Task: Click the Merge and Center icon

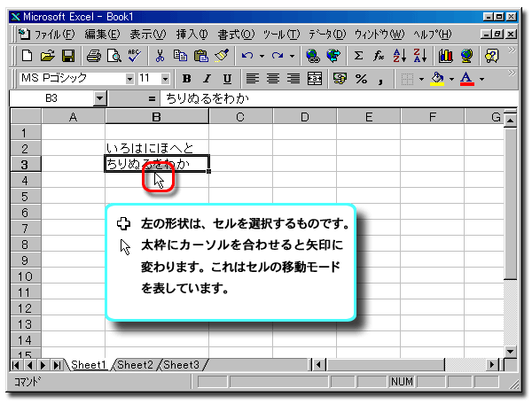Action: tap(315, 79)
